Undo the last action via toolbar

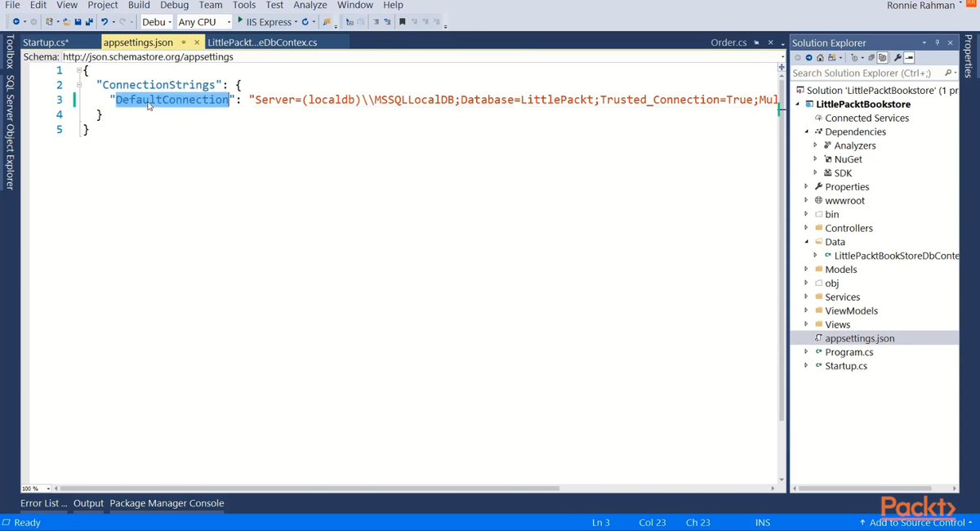[x=105, y=22]
